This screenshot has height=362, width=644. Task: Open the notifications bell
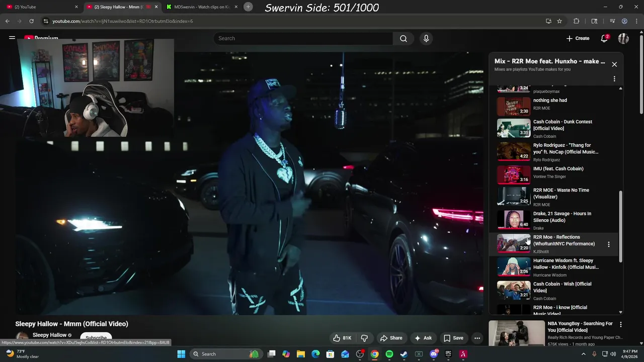(604, 38)
